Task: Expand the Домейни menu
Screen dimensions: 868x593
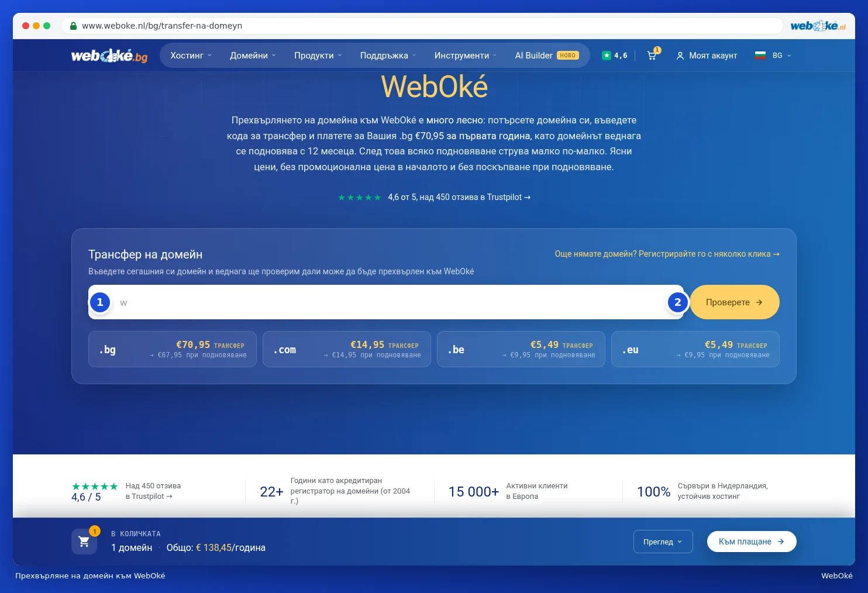Action: (253, 56)
